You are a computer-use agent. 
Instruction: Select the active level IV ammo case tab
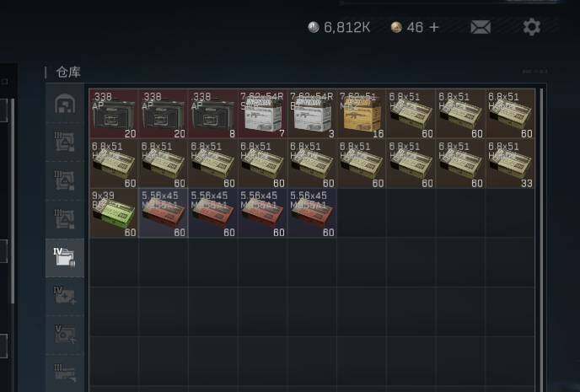(65, 258)
